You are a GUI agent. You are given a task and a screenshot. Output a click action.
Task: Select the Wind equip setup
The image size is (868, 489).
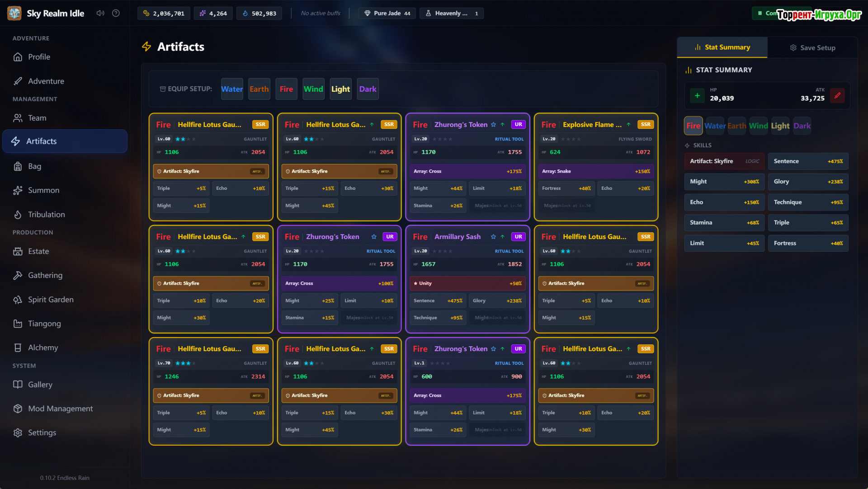tap(313, 89)
